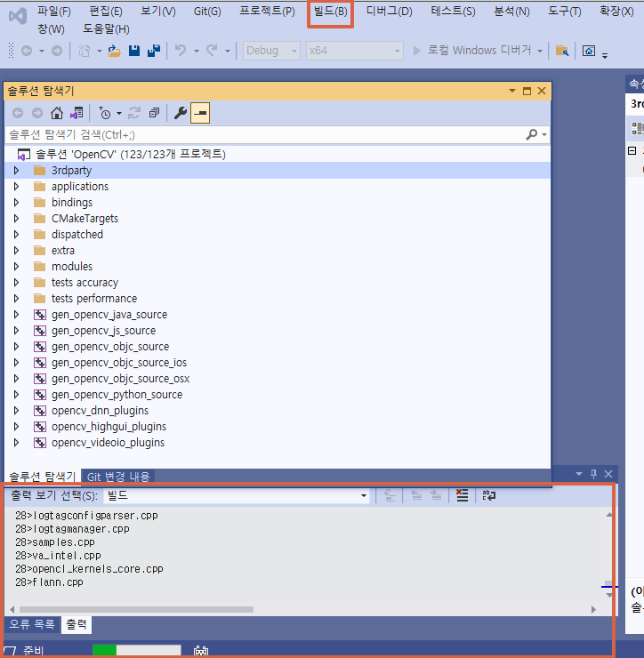644x658 pixels.
Task: Go to next message in output
Action: [436, 495]
